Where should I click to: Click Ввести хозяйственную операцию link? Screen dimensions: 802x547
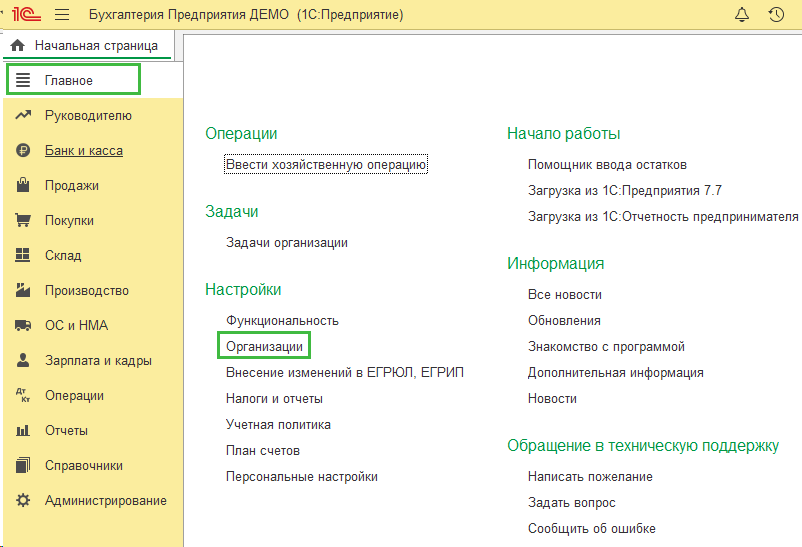click(x=326, y=164)
